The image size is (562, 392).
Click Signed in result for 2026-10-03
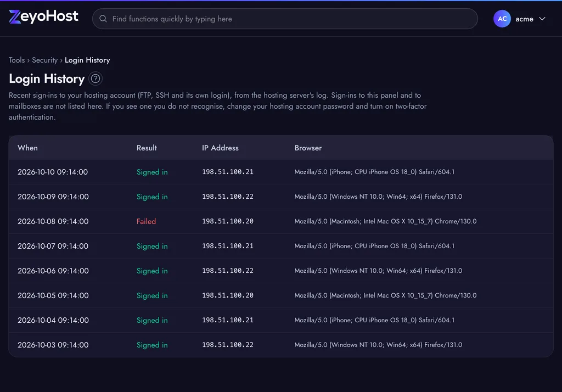pos(152,345)
